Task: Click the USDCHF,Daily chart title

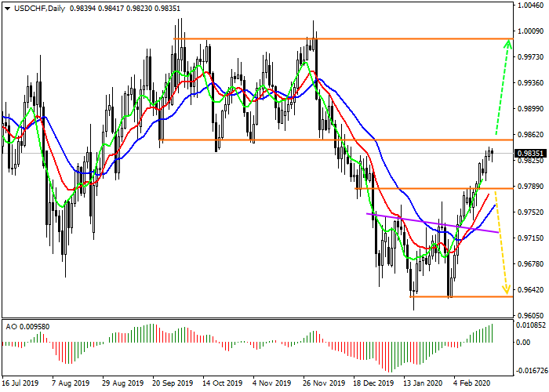Action: pos(35,8)
